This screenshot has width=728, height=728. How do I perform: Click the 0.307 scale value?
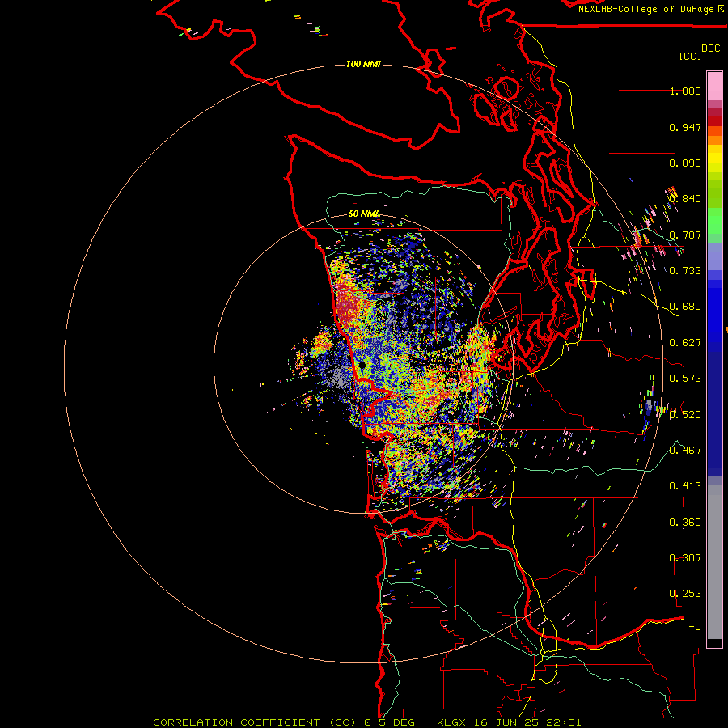[x=685, y=558]
